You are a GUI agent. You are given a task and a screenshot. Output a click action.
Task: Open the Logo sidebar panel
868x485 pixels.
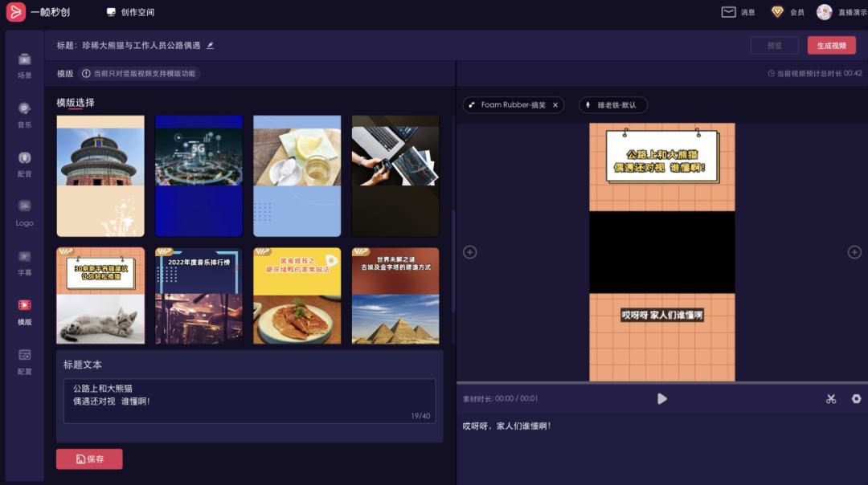[24, 212]
